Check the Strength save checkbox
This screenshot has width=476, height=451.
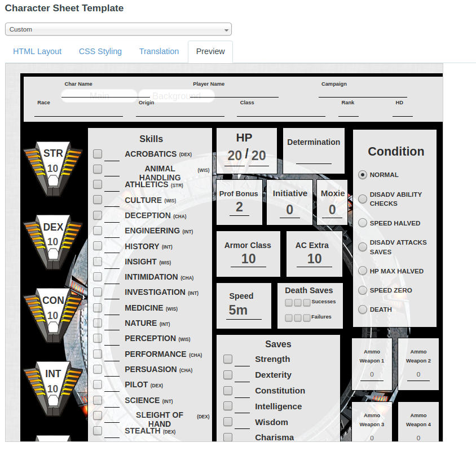pos(228,359)
